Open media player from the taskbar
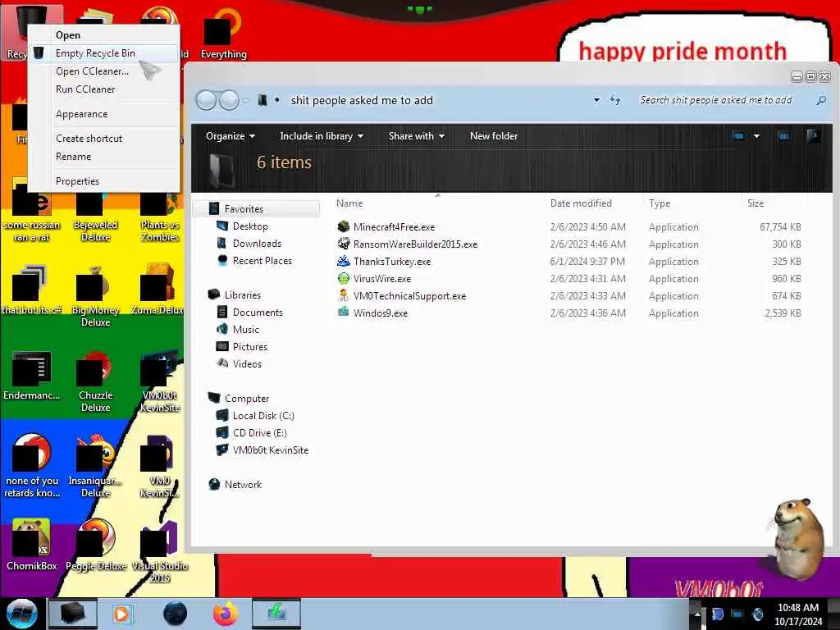Image resolution: width=840 pixels, height=630 pixels. (x=121, y=614)
